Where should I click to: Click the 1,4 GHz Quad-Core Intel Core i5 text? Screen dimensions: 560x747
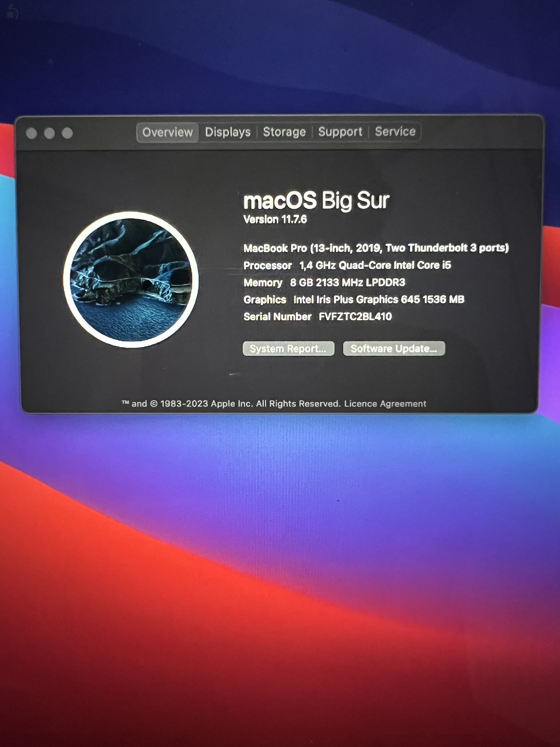click(375, 265)
